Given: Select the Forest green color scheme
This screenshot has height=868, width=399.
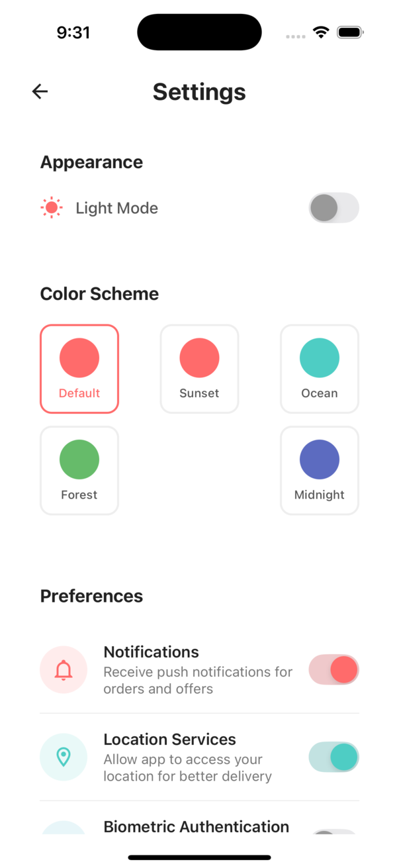Looking at the screenshot, I should click(79, 470).
